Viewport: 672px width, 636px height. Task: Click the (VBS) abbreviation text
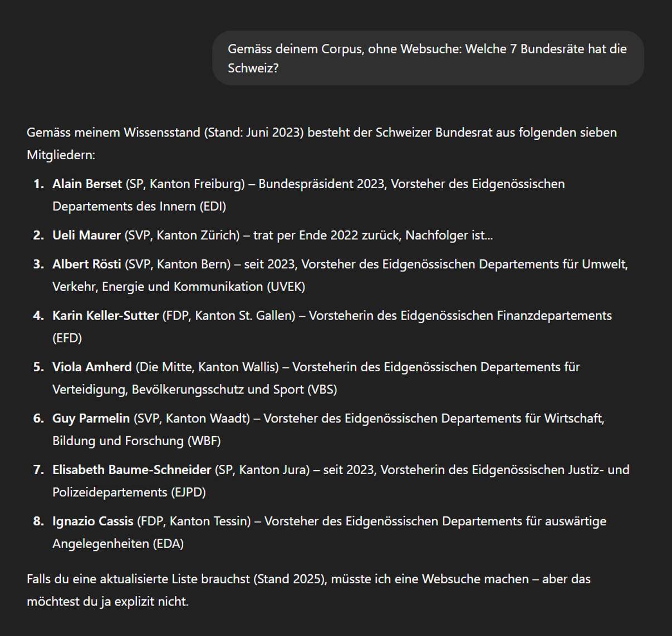click(x=322, y=390)
